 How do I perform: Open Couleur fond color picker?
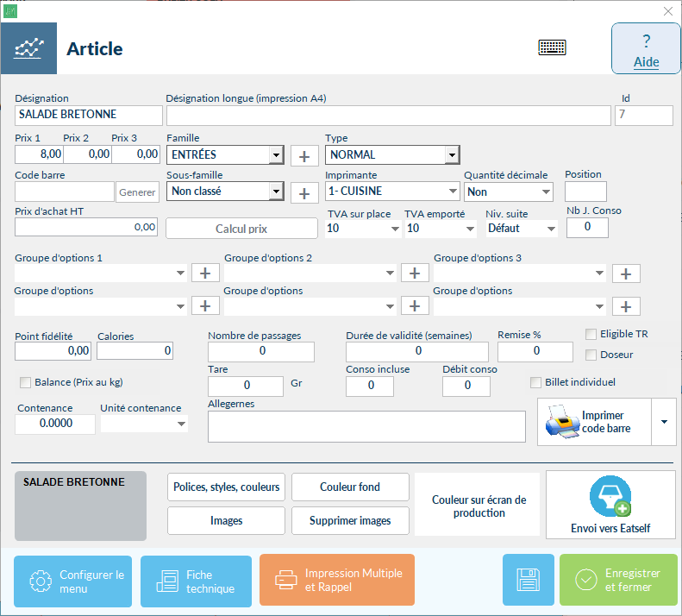(350, 487)
